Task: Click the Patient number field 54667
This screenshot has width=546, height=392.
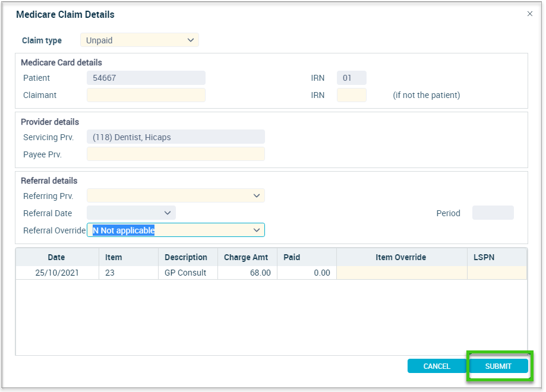Action: pyautogui.click(x=146, y=78)
